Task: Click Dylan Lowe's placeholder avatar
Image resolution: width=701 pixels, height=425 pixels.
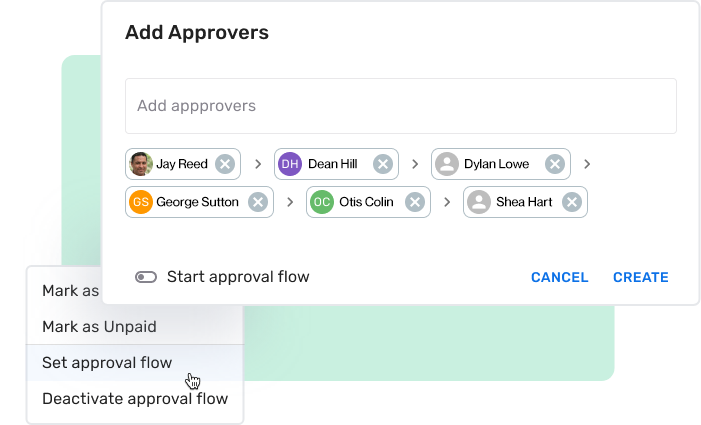Action: tap(447, 164)
